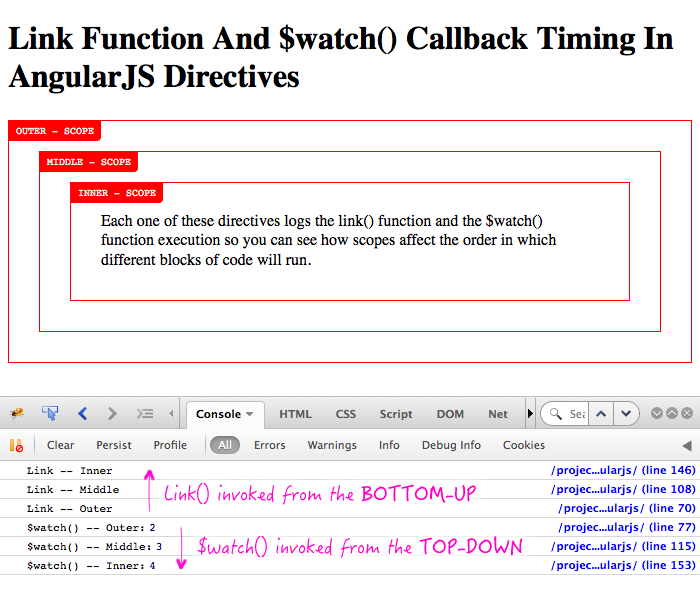This screenshot has width=700, height=596.
Task: Collapse side panel with left triangle
Action: 686,445
